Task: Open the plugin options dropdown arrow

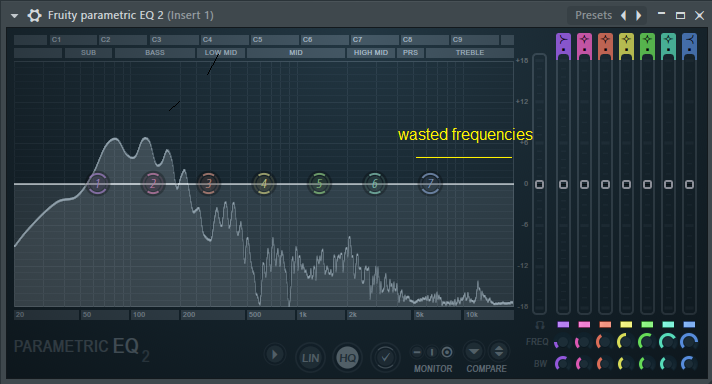Action: pyautogui.click(x=15, y=16)
